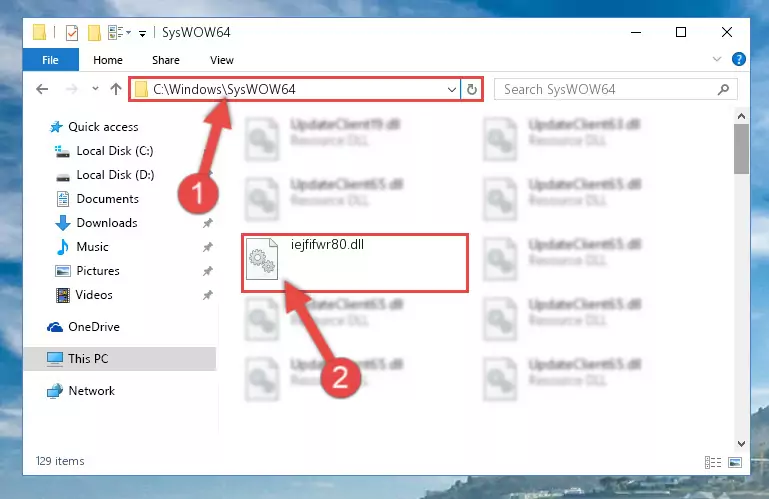This screenshot has height=499, width=769.
Task: Open Music in the navigation pane
Action: click(92, 247)
